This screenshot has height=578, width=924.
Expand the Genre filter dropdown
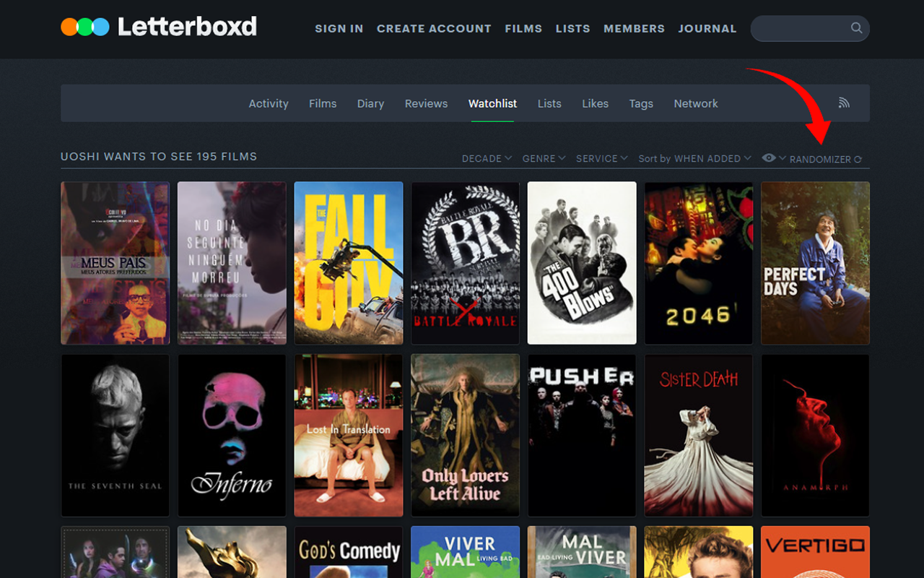pyautogui.click(x=544, y=158)
